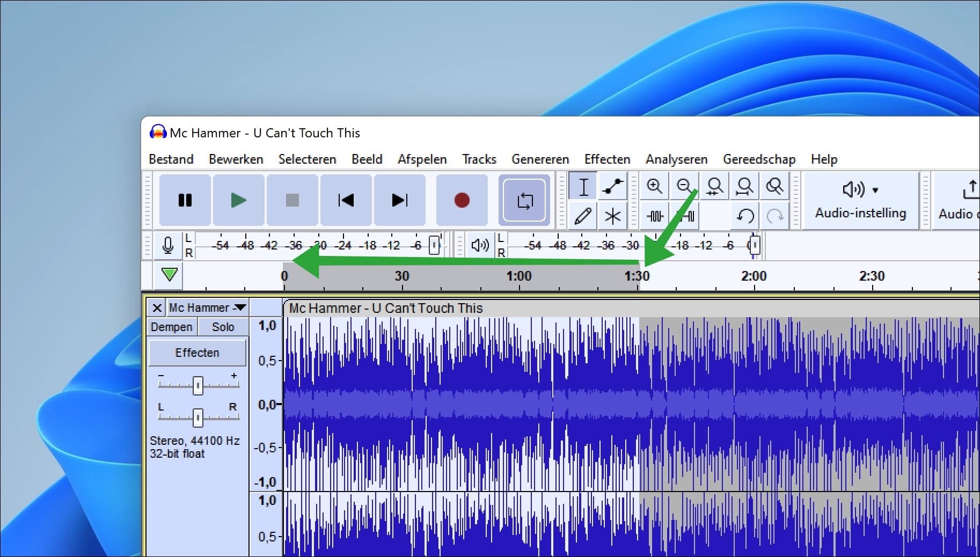Viewport: 980px width, 557px height.
Task: Adjust the recording level slider knob
Action: (434, 245)
